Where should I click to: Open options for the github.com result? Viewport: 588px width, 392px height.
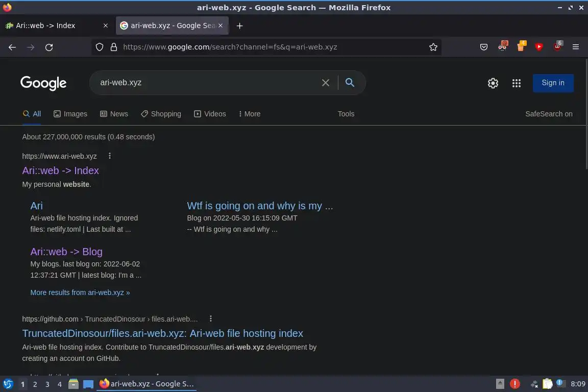pos(211,318)
